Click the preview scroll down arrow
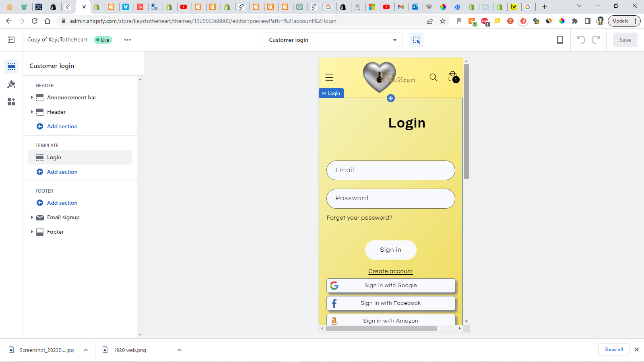 (x=466, y=321)
